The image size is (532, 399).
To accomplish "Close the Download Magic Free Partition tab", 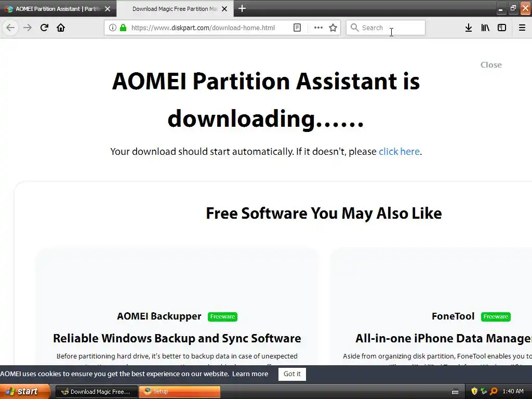I will [224, 9].
